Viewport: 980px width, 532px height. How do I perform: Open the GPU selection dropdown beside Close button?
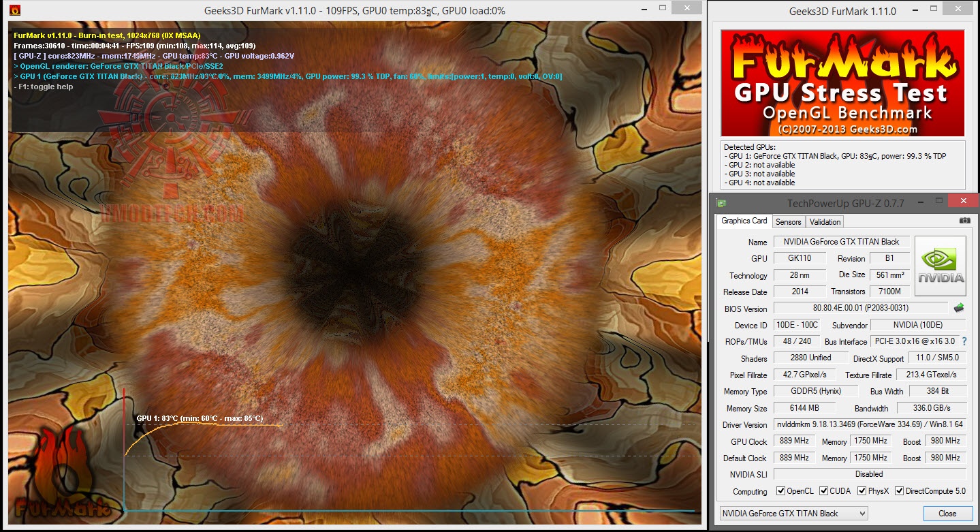pyautogui.click(x=794, y=514)
